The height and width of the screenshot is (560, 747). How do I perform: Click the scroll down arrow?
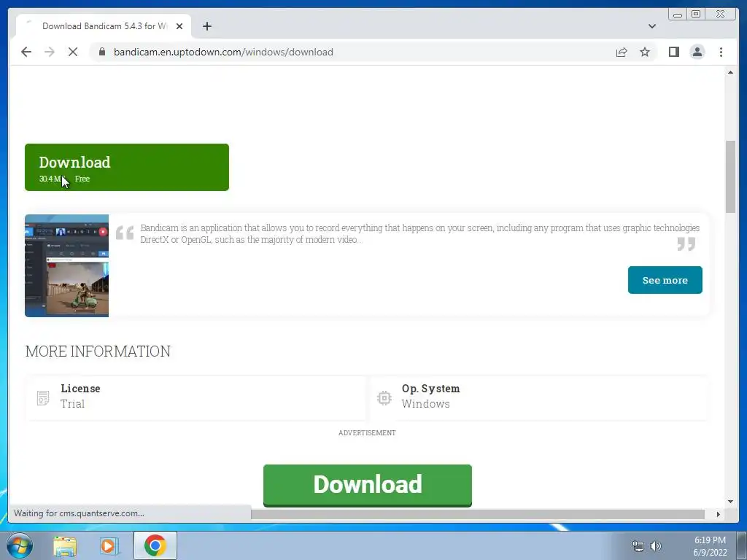tap(730, 502)
